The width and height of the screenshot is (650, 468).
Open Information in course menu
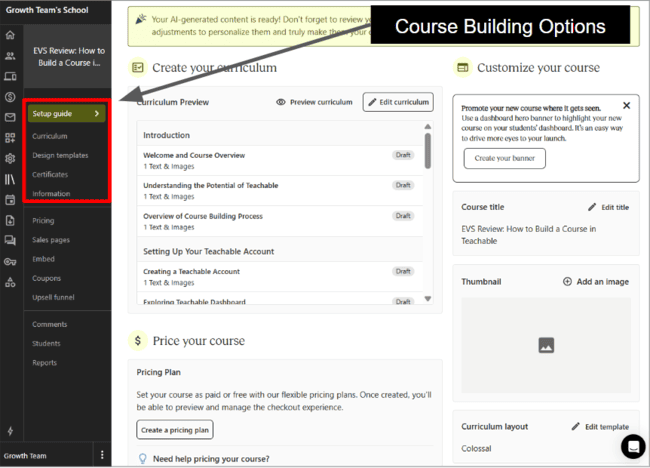tap(51, 194)
